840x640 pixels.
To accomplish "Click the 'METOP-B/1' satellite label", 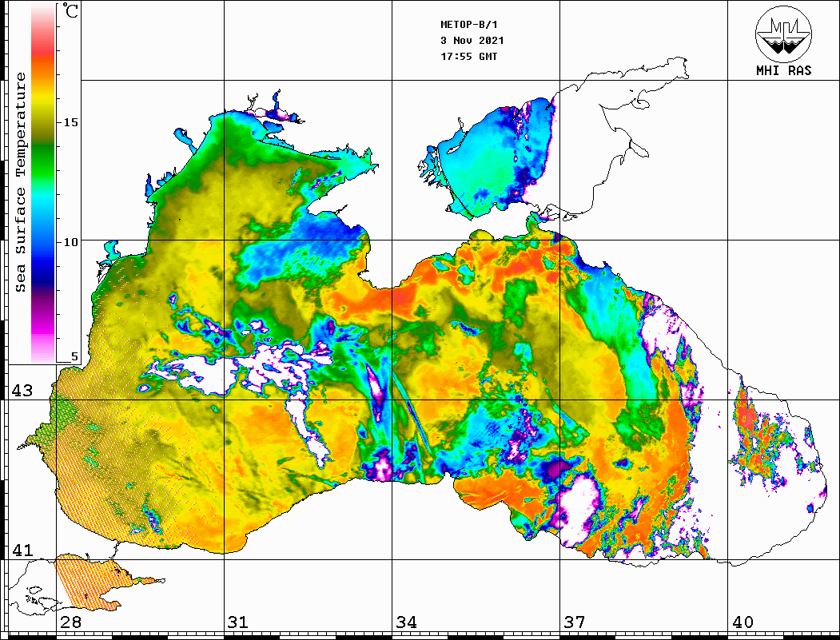I will 469,25.
